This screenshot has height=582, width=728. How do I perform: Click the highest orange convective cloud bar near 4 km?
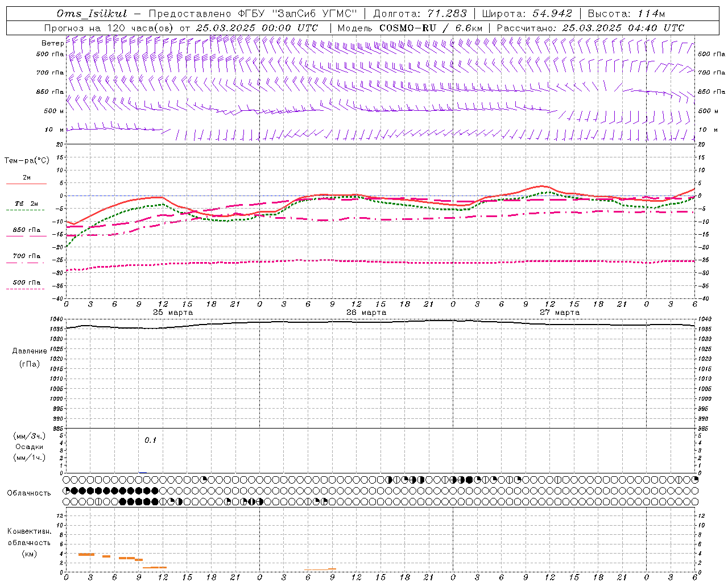coord(86,554)
